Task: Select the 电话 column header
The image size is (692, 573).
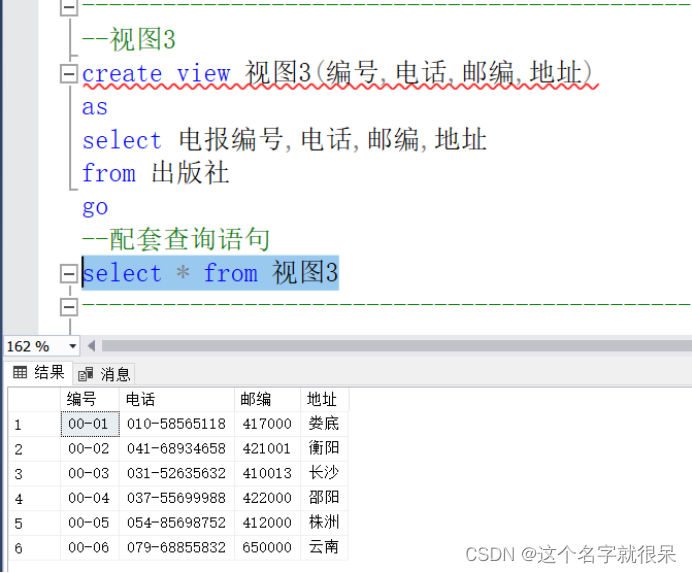Action: (x=177, y=400)
